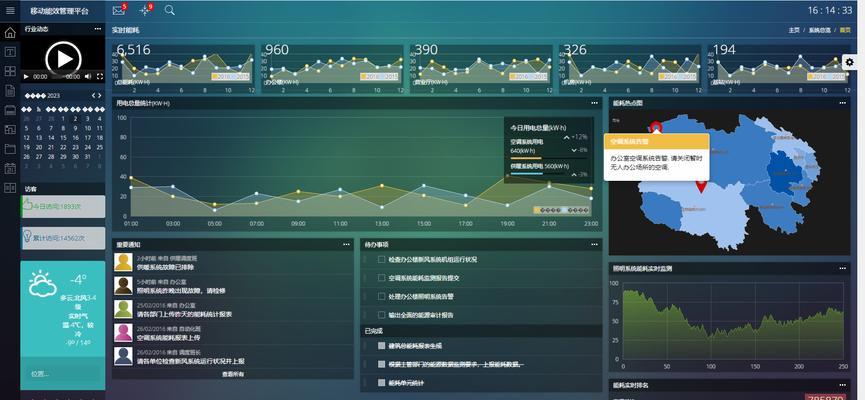Screen dimensions: 865x400
Task: Go to previous month in the calendar
Action: point(93,95)
